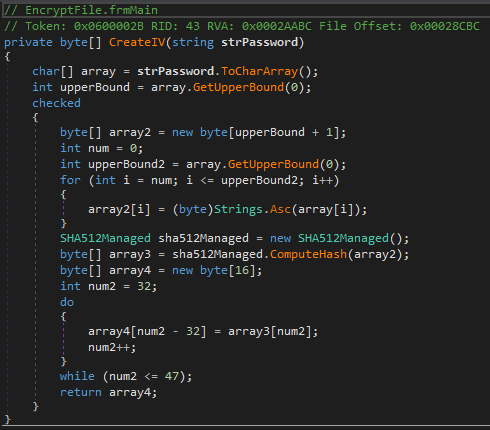Click the ComputeHash method call
This screenshot has height=430, width=490.
(x=308, y=254)
